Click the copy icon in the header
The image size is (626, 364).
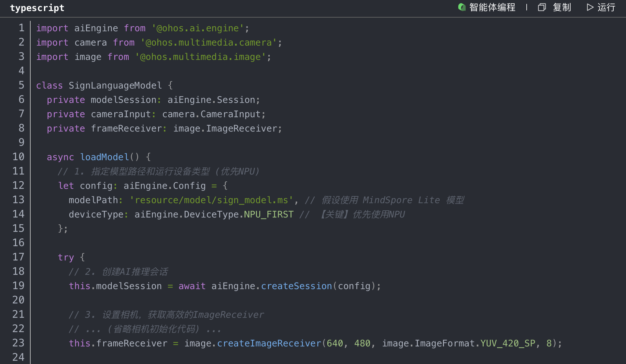pyautogui.click(x=542, y=7)
